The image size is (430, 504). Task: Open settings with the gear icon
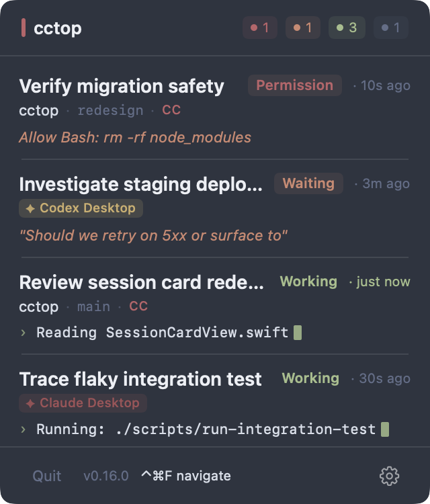[x=389, y=476]
